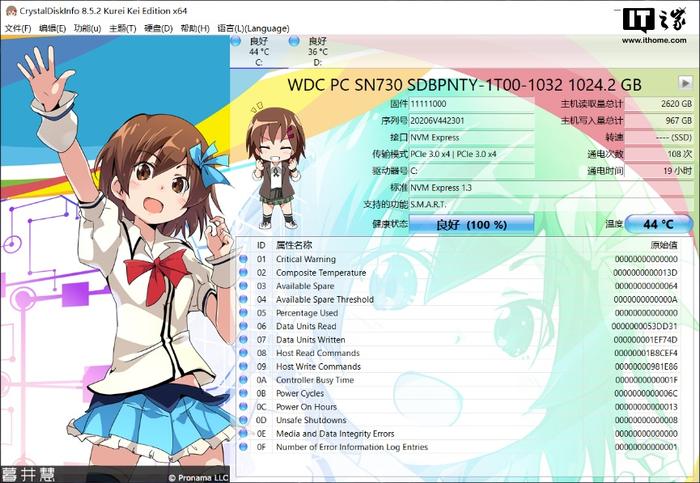
Task: Select the C: drive tab at 44 °C
Action: (x=259, y=52)
